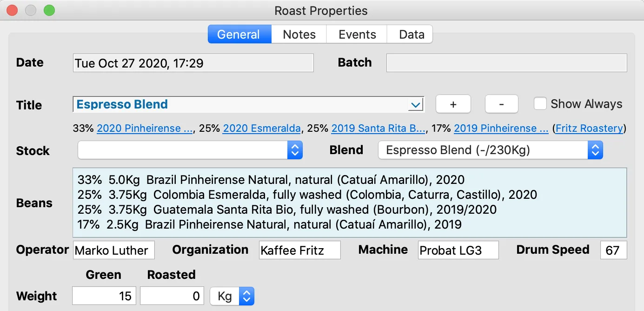Click the minus button beside Title
The image size is (644, 311).
click(501, 104)
